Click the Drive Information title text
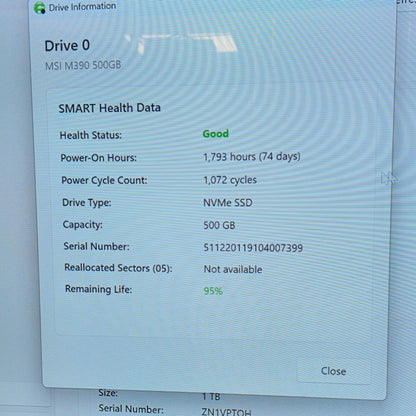This screenshot has height=416, width=416. pos(82,7)
